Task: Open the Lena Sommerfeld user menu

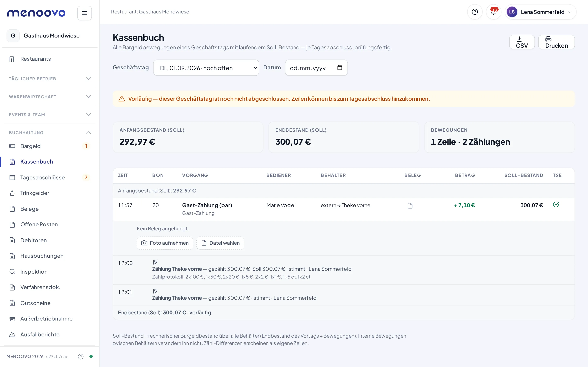Action: coord(540,12)
